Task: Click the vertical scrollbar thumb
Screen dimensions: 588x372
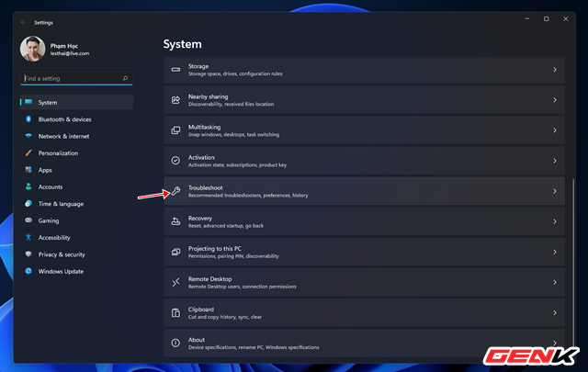Action: (573, 263)
